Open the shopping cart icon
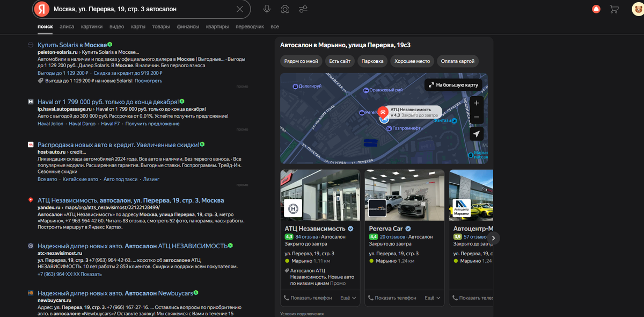The width and height of the screenshot is (644, 317). pyautogui.click(x=614, y=9)
